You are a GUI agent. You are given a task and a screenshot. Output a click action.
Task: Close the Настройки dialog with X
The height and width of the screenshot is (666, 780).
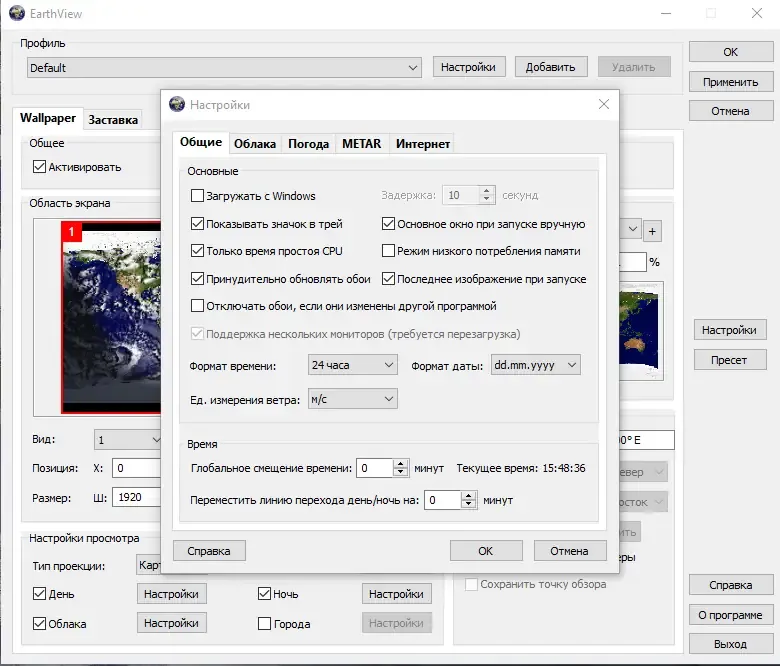(603, 104)
